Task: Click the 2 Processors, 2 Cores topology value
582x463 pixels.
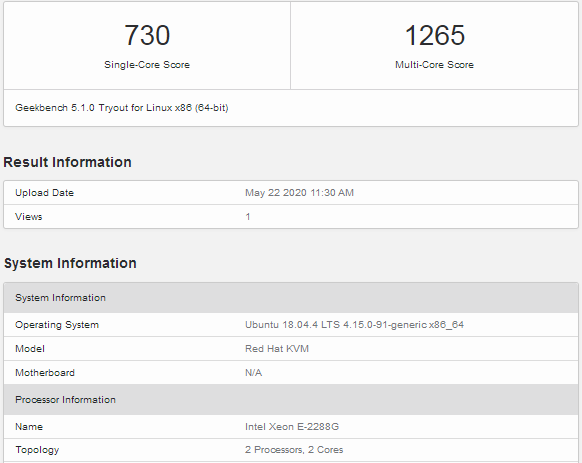Action: (x=294, y=450)
